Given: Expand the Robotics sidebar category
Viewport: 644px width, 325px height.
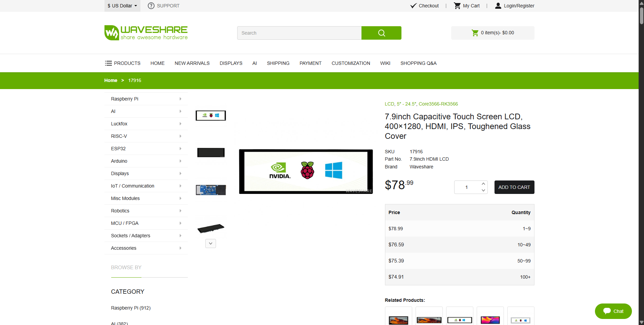Looking at the screenshot, I should click(x=146, y=211).
